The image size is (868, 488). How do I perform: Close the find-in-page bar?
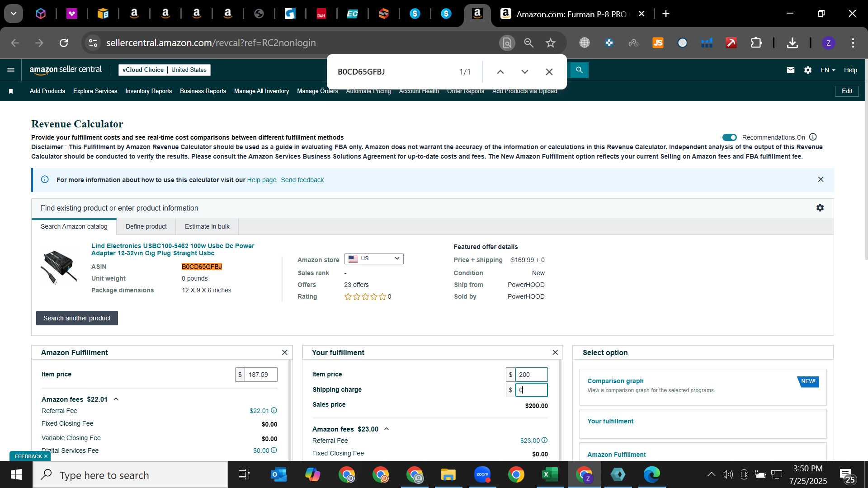click(x=549, y=72)
